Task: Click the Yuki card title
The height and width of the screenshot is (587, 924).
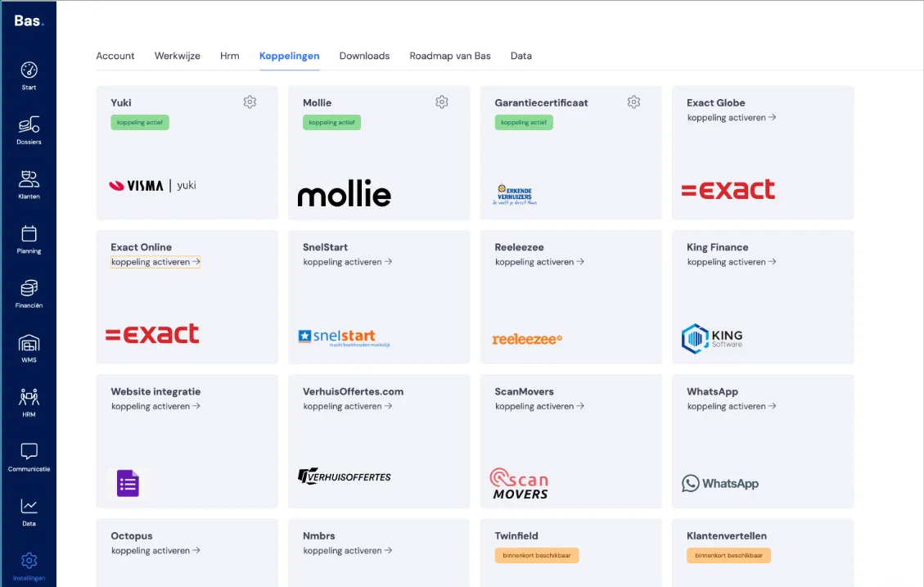Action: coord(121,102)
